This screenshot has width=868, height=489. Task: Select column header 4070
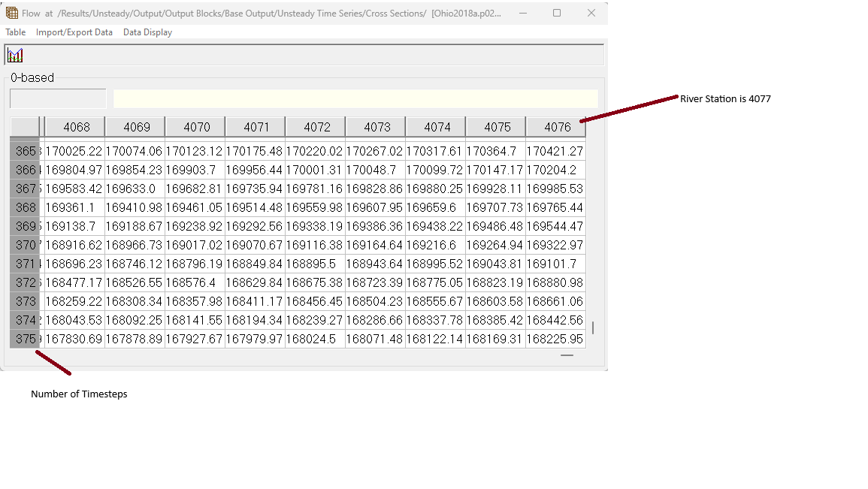[x=195, y=127]
